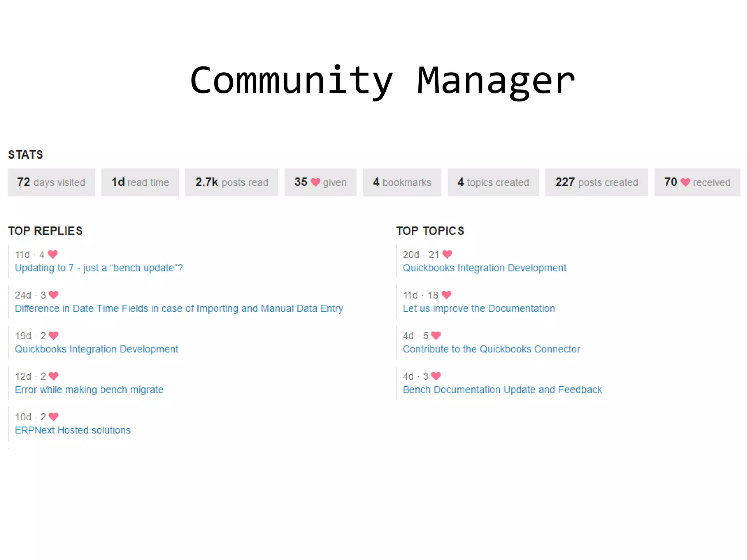Click heart beside '24d · 3' reply

(x=54, y=295)
